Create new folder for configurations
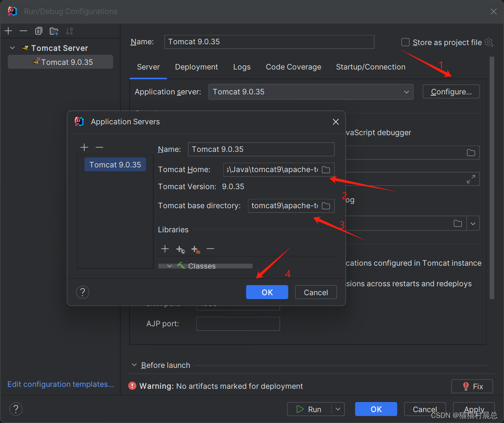 point(54,31)
